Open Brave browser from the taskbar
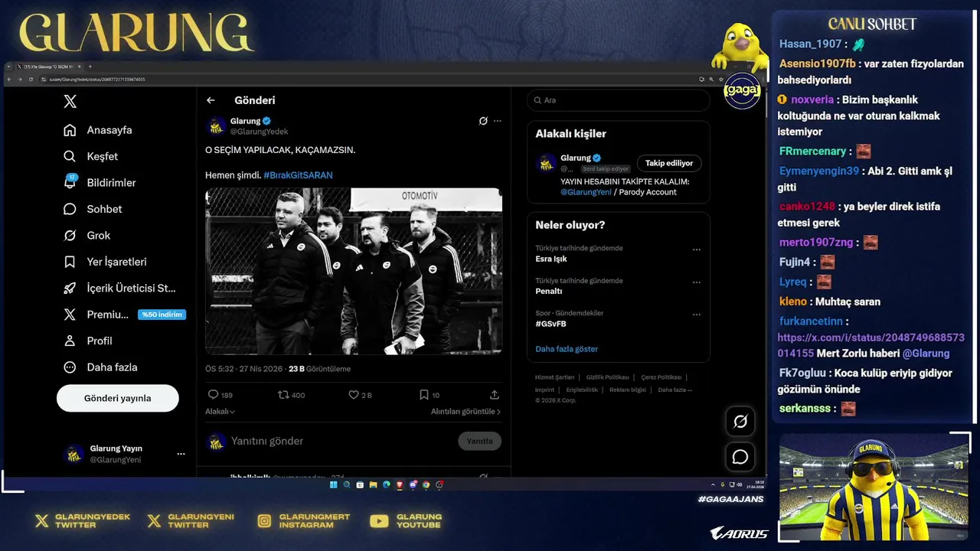Screen dimensions: 980x551 (x=400, y=484)
